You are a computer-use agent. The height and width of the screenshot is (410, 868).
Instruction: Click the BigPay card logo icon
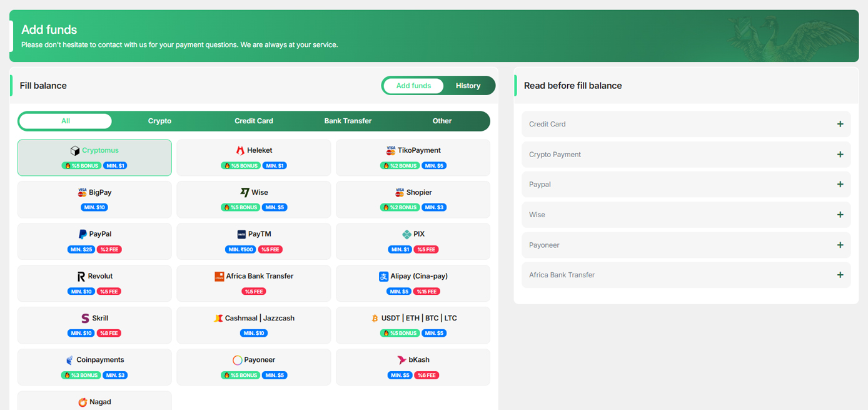coord(82,193)
